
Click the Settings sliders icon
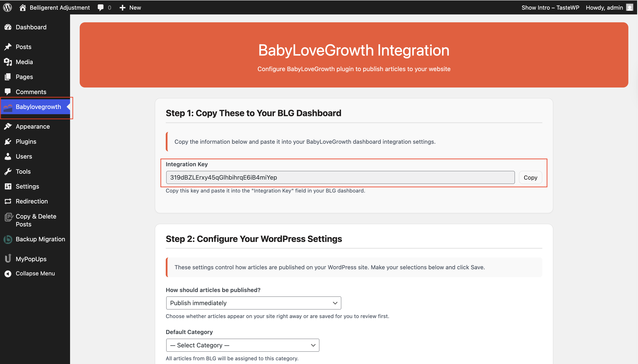(8, 186)
